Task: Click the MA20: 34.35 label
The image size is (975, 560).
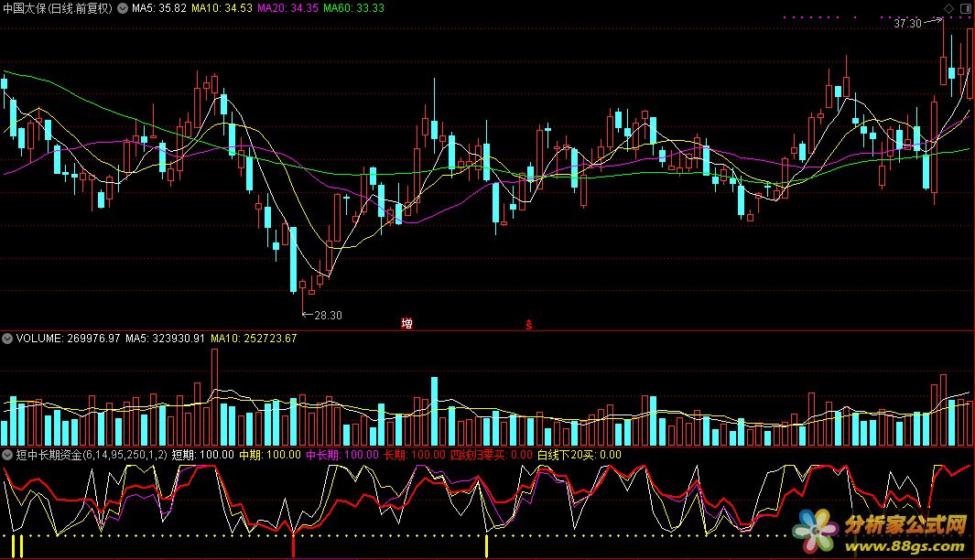Action: tap(287, 8)
